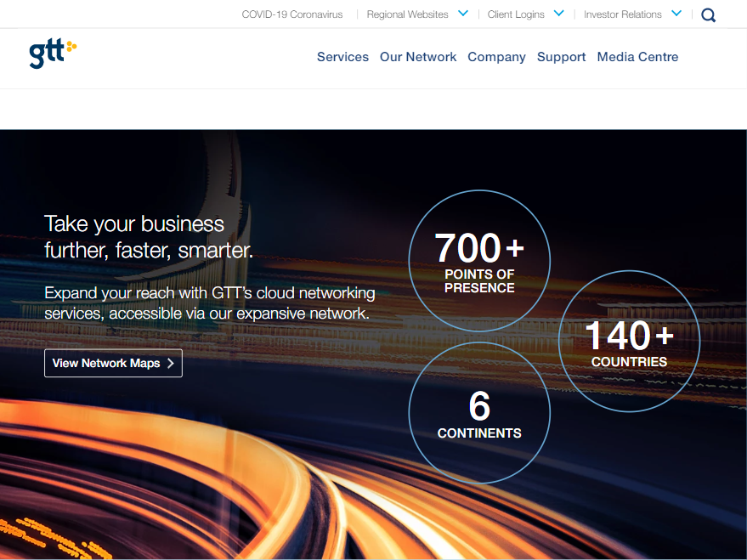747x560 pixels.
Task: Click the chevron inside View Network Maps
Action: pyautogui.click(x=171, y=364)
